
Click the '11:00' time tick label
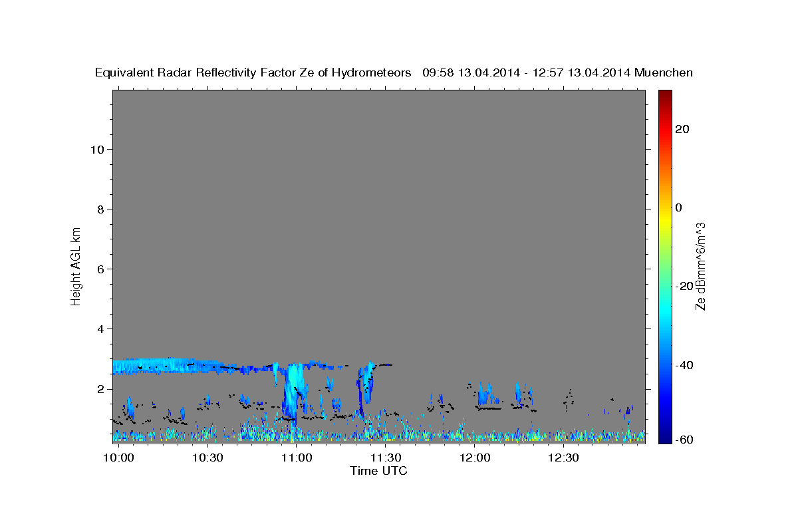[x=297, y=458]
